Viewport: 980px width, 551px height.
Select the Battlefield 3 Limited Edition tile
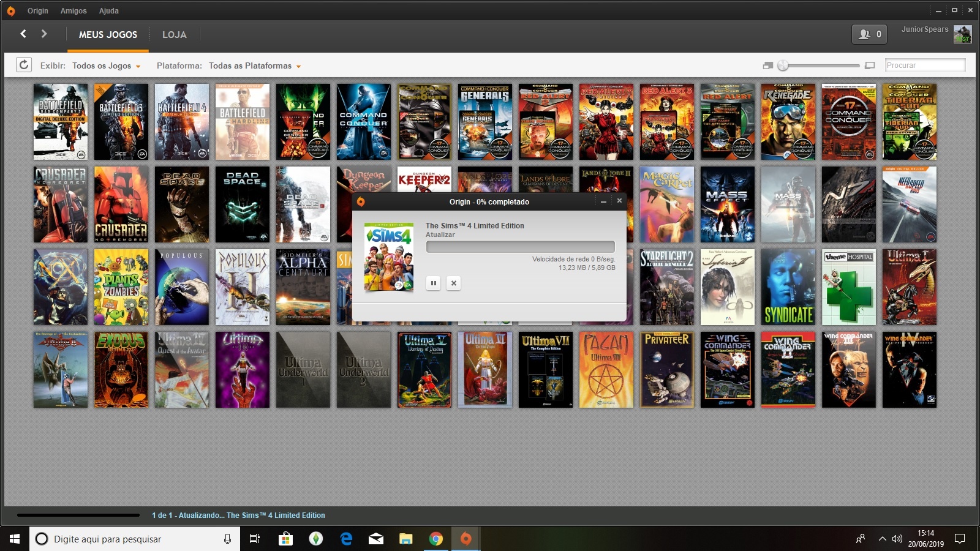[x=121, y=122]
